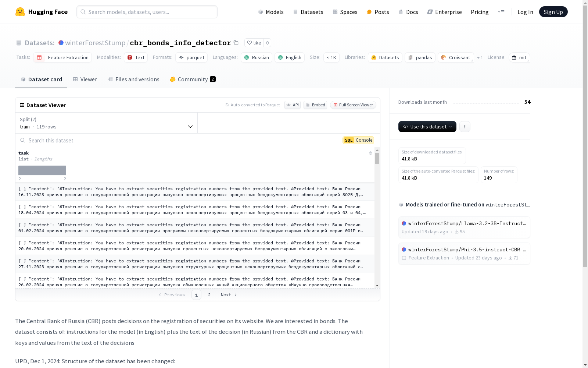Click the like count 0
Screen dimensions: 588x368
pos(267,43)
